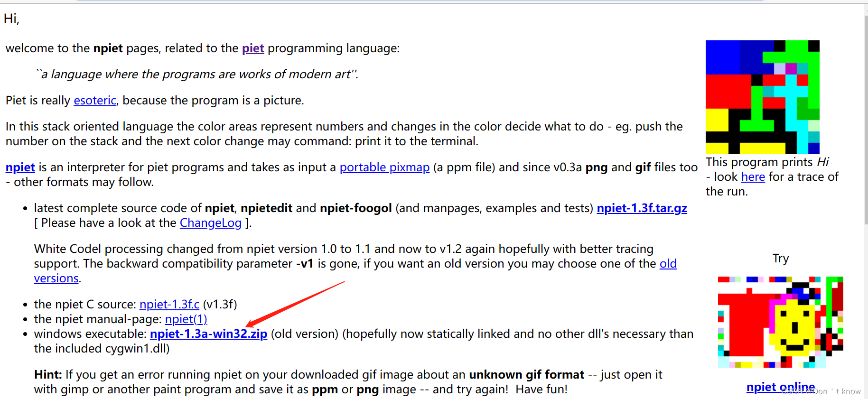The width and height of the screenshot is (868, 399).
Task: Open npiet-1.3f.c source file link
Action: (x=169, y=305)
